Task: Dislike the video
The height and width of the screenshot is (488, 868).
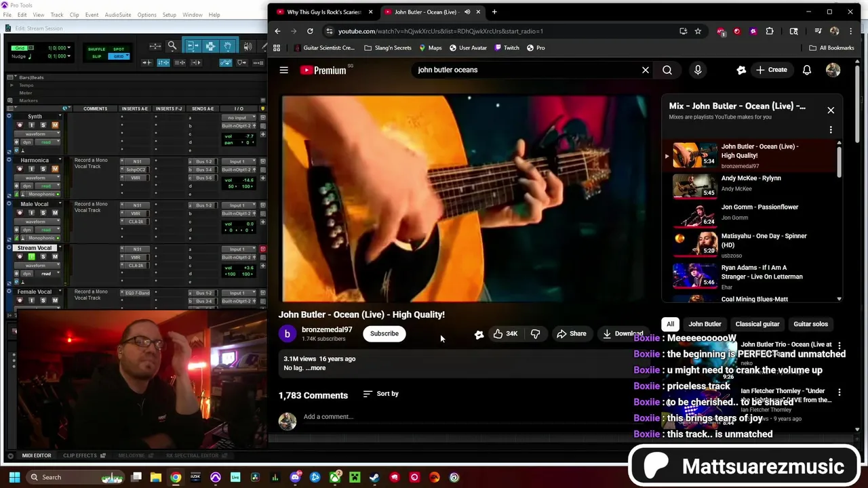Action: tap(535, 333)
